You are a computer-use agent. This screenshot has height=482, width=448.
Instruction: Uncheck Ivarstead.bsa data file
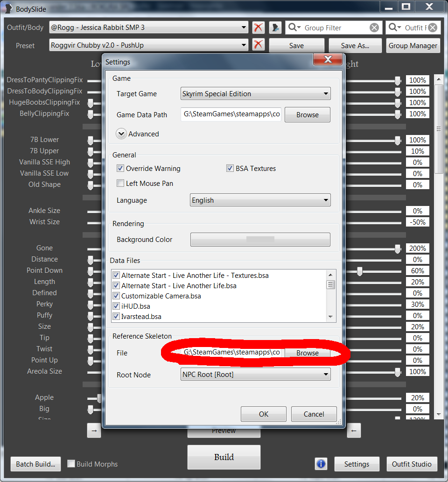pos(116,316)
